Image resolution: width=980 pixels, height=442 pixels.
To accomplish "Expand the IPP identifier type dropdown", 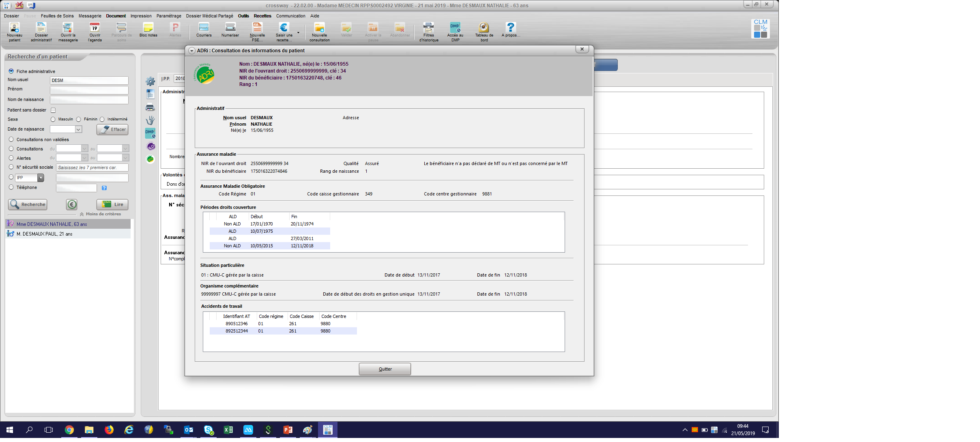I will click(x=41, y=178).
